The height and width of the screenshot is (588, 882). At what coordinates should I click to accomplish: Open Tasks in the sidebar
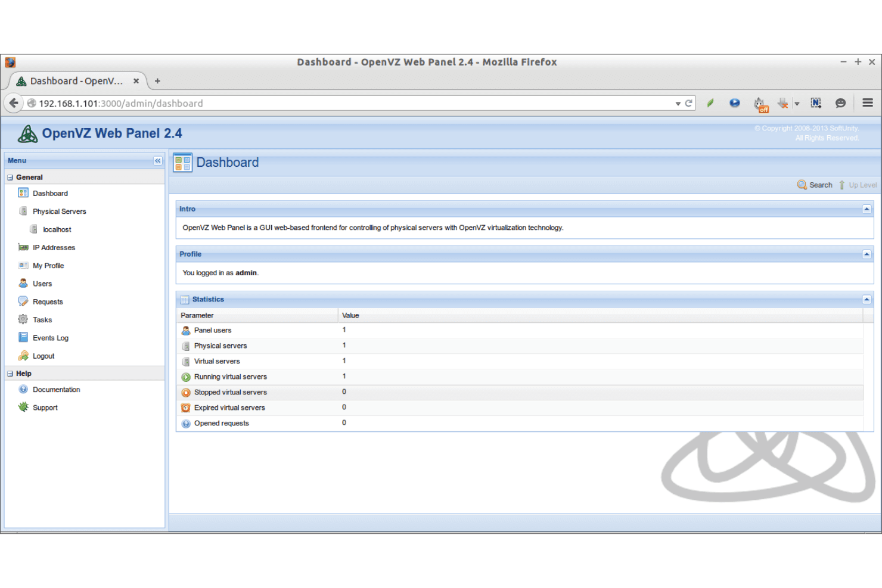pos(42,320)
